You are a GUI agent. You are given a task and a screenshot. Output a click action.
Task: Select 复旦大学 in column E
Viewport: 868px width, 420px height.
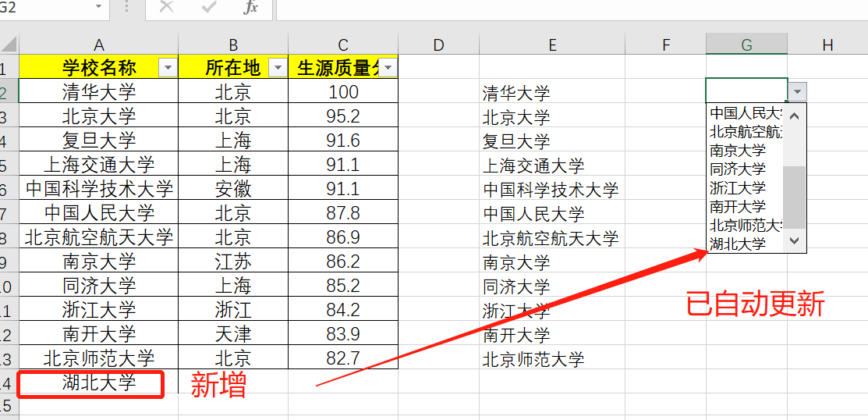[552, 141]
